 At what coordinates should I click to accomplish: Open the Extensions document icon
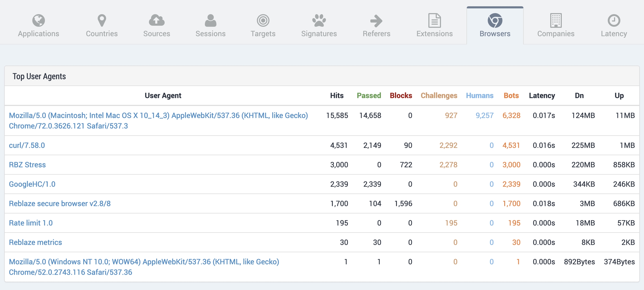pos(434,20)
